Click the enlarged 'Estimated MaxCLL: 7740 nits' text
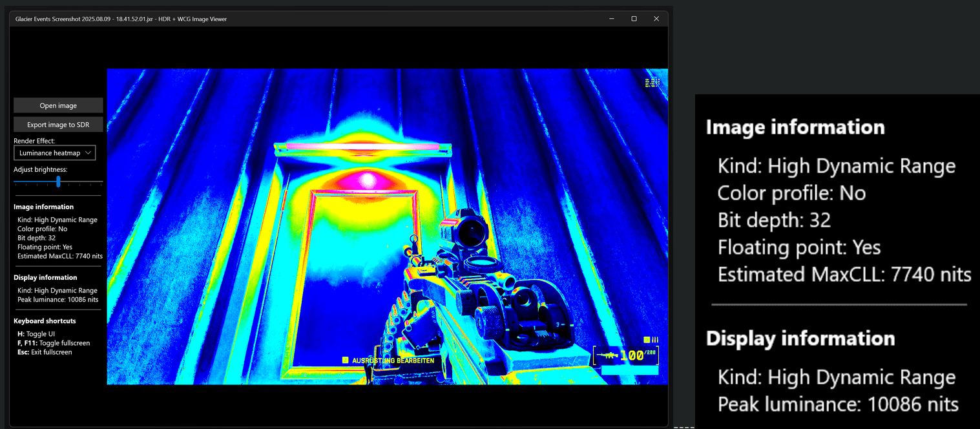The image size is (980, 429). (x=844, y=275)
